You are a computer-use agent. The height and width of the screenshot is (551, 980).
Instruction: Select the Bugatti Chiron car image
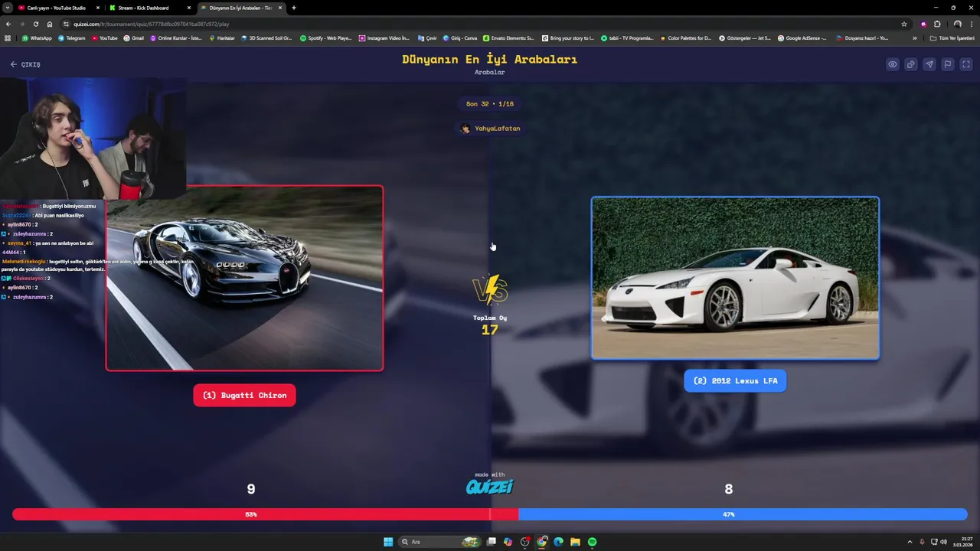pos(244,279)
